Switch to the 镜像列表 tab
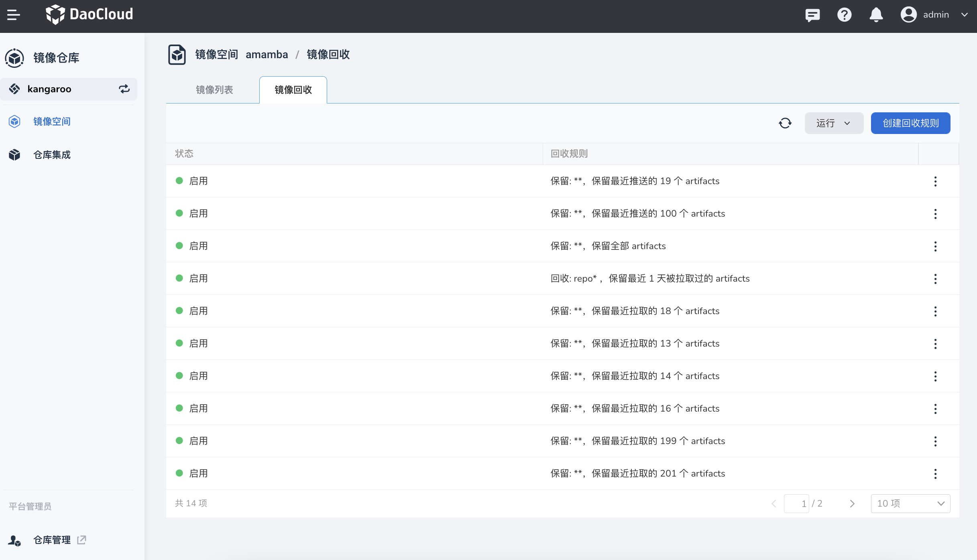 click(214, 90)
